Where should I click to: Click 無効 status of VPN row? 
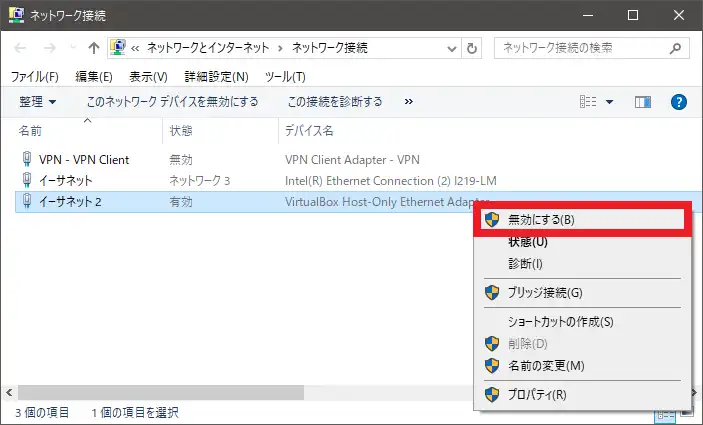(x=181, y=160)
